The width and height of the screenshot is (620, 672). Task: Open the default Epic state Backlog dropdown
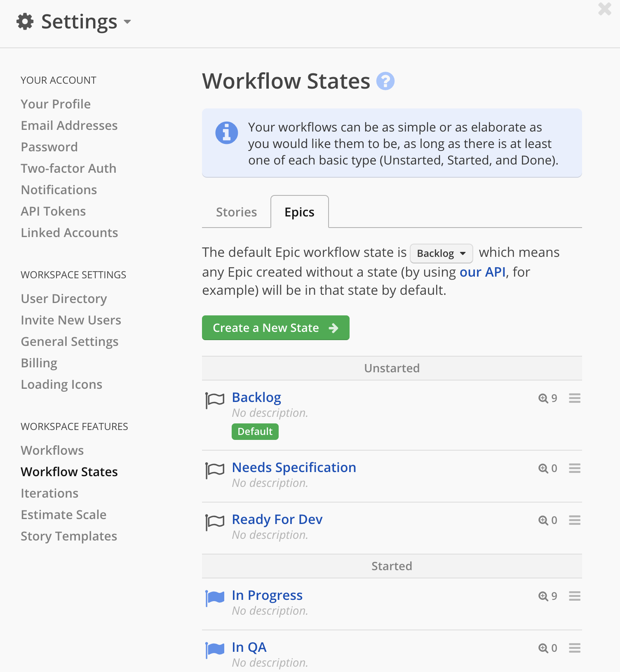441,253
